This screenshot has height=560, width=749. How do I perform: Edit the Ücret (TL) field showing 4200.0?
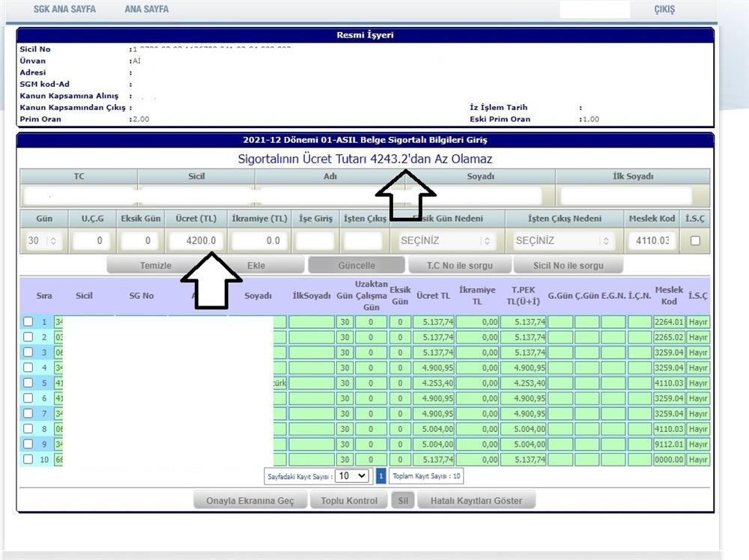click(x=195, y=240)
